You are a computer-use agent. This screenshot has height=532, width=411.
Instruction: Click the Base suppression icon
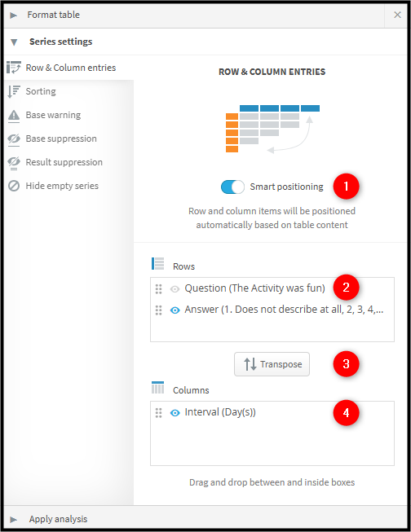(x=14, y=139)
